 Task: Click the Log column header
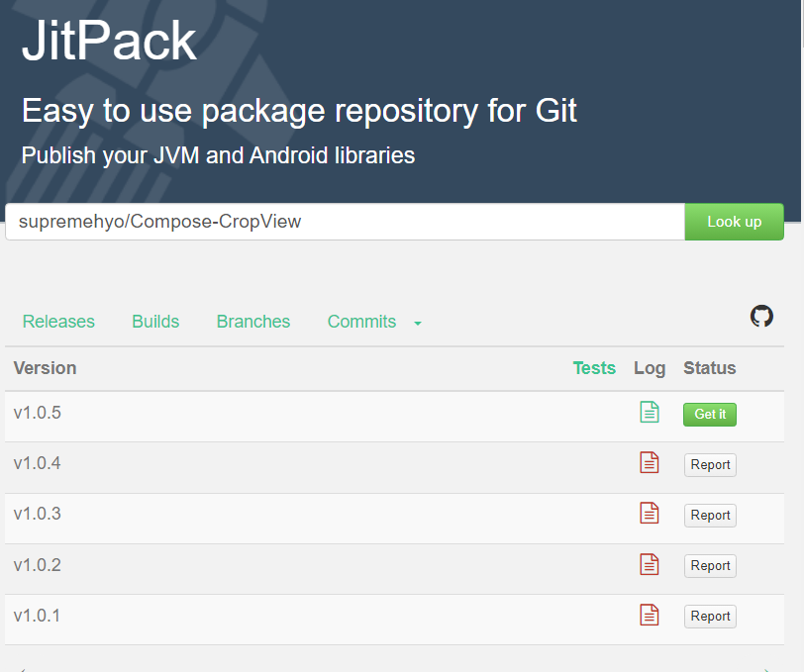pos(650,368)
